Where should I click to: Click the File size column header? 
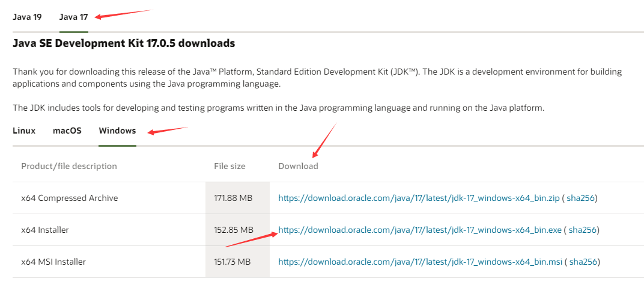click(x=229, y=166)
